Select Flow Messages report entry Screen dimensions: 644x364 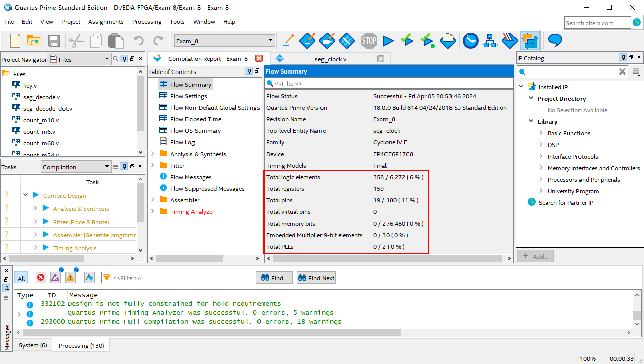(190, 177)
